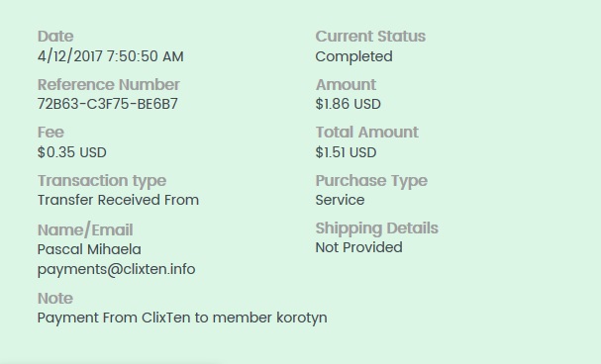Click the Current Status label
The image size is (601, 364).
click(x=370, y=37)
